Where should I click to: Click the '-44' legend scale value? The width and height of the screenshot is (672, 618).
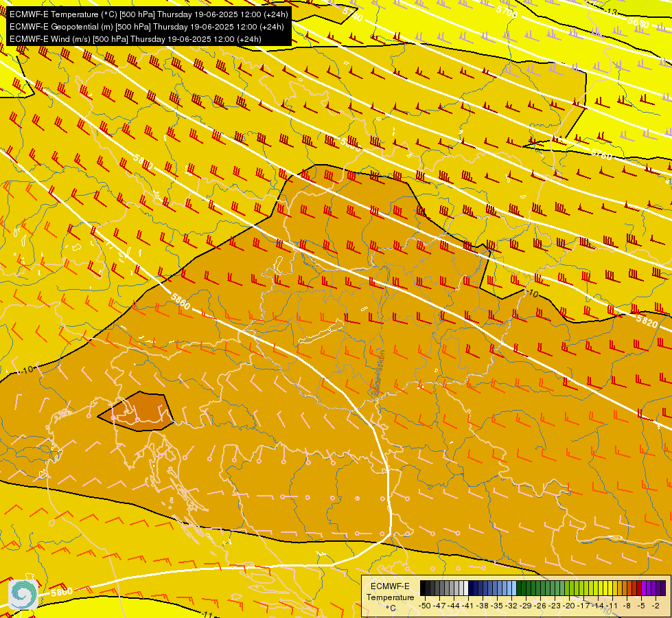click(454, 606)
